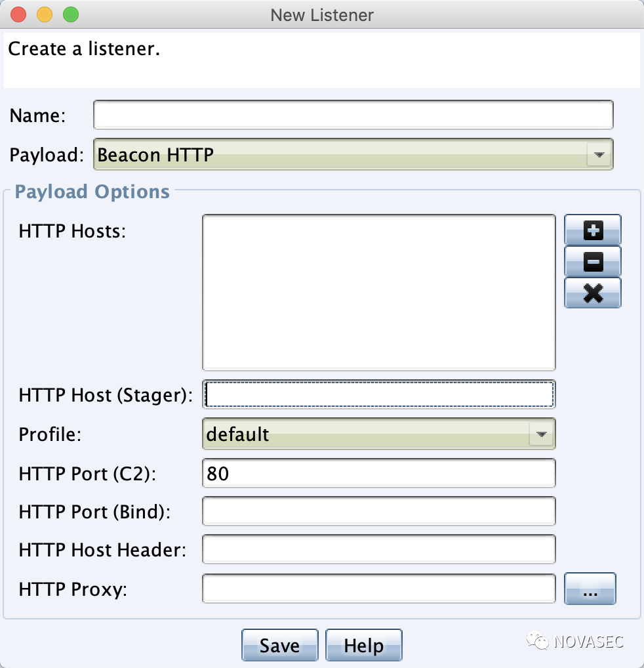Clear the HTTP Hosts list using the X icon
This screenshot has width=644, height=668.
[x=592, y=293]
